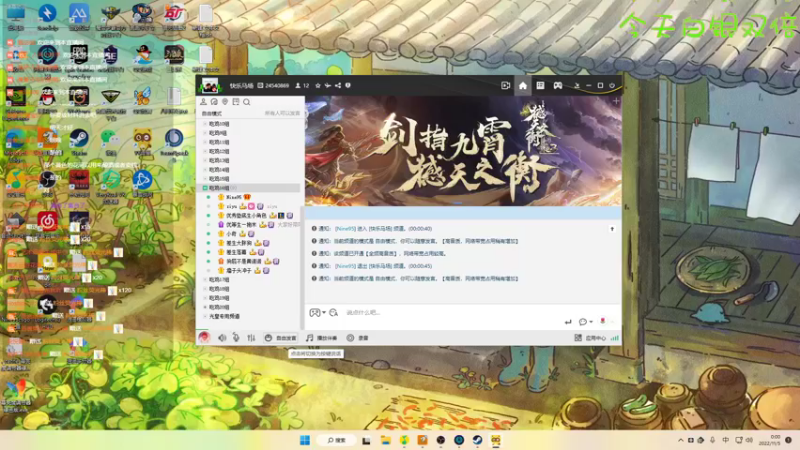
Task: Select user ziyu in the member list
Action: (x=232, y=206)
